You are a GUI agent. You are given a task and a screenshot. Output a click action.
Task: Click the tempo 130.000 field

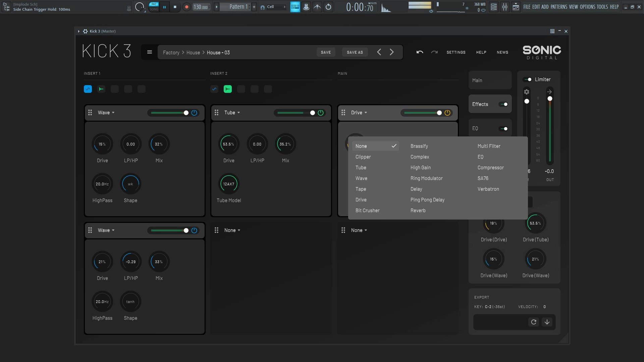201,7
